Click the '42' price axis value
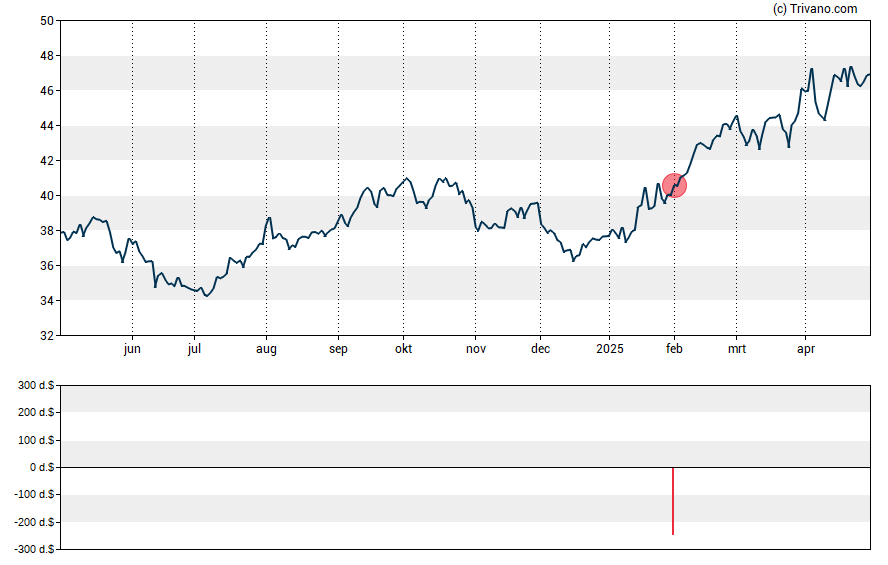Viewport: 888px width, 565px height. point(47,161)
